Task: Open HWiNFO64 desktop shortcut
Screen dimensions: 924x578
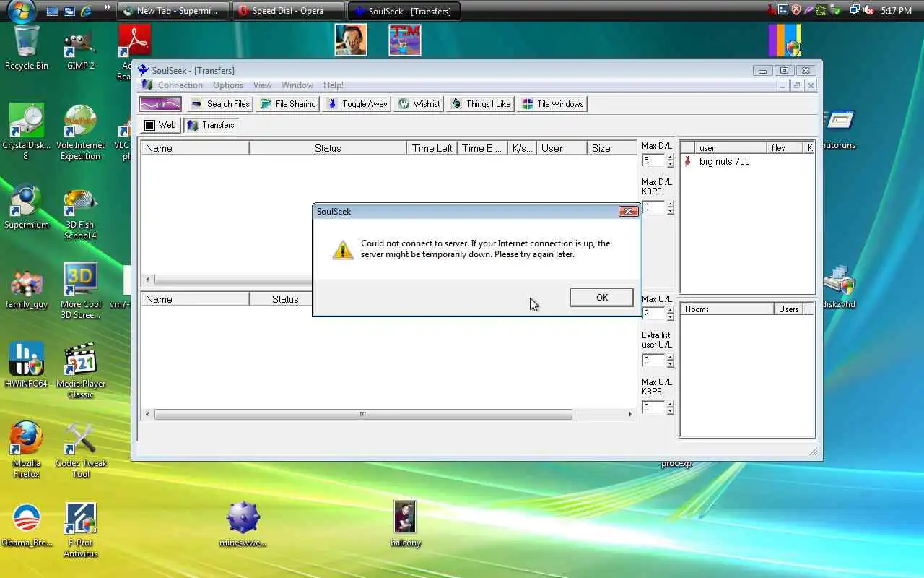Action: click(x=27, y=366)
